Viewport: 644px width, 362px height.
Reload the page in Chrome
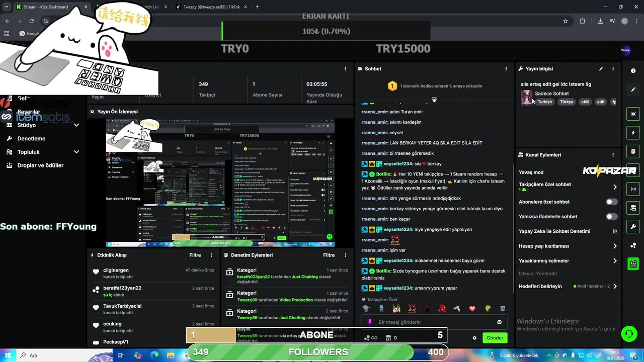tap(32, 21)
